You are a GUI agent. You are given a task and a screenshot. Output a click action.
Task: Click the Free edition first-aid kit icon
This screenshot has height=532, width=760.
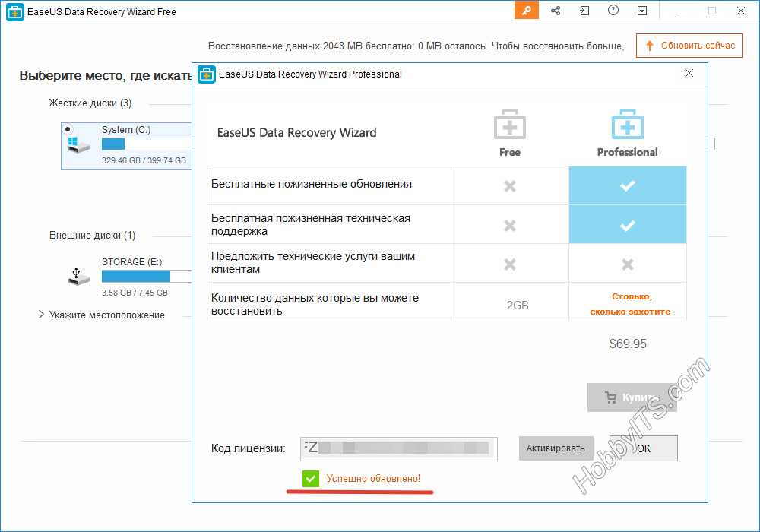point(509,125)
